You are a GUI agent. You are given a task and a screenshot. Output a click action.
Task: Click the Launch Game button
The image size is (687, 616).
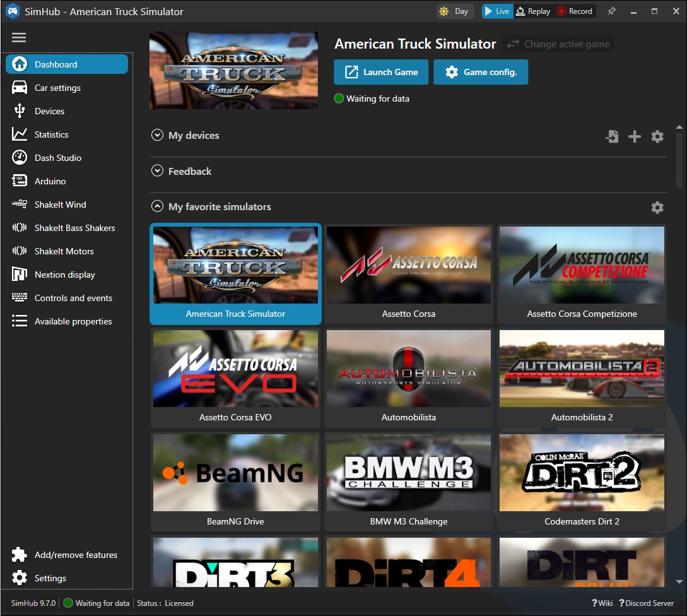[x=381, y=72]
